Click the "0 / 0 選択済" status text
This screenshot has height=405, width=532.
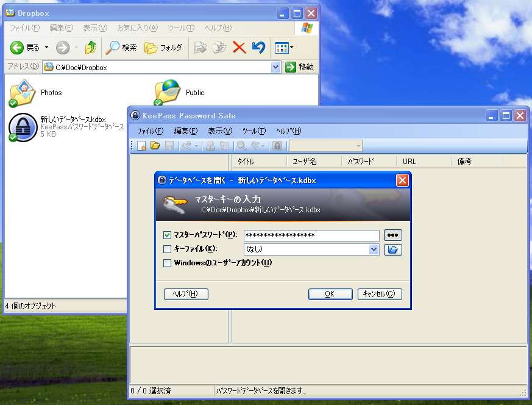(151, 391)
